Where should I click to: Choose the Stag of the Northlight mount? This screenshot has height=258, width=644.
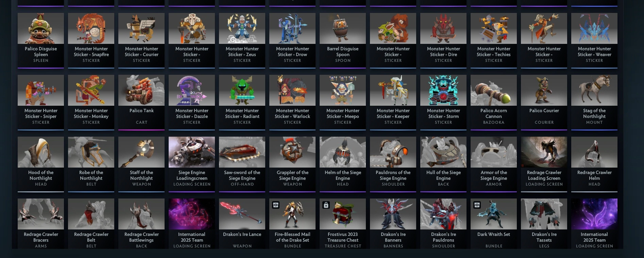[594, 102]
